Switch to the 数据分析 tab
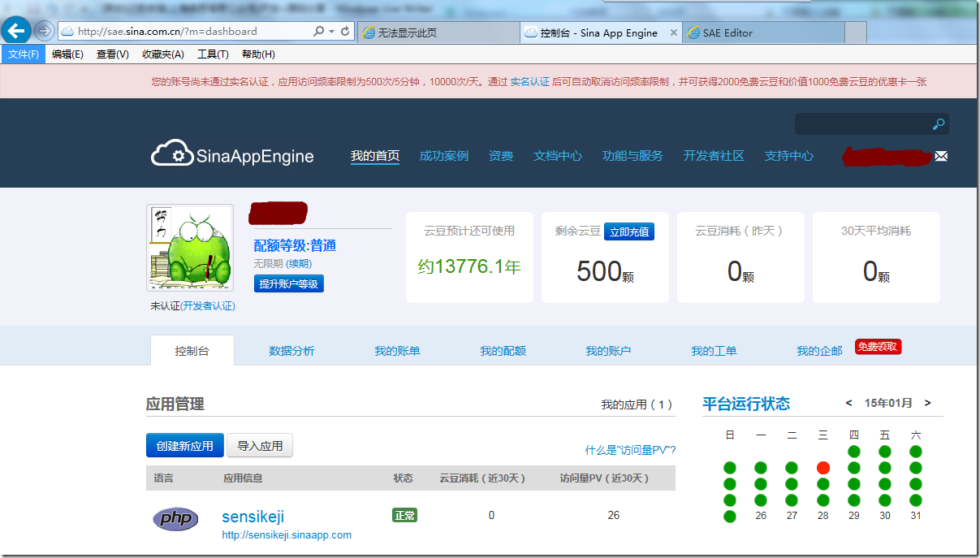This screenshot has height=558, width=980. (291, 351)
